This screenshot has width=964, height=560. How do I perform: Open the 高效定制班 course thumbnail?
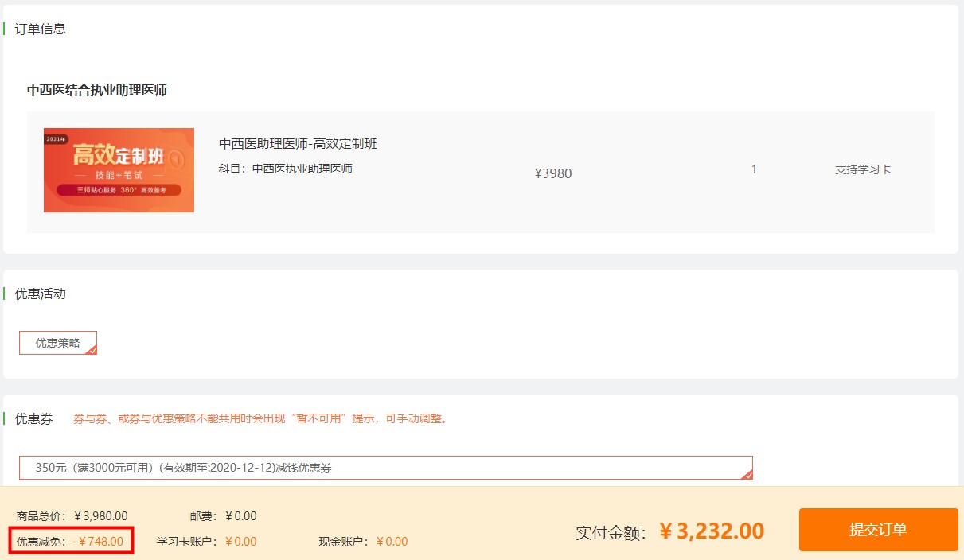click(119, 170)
